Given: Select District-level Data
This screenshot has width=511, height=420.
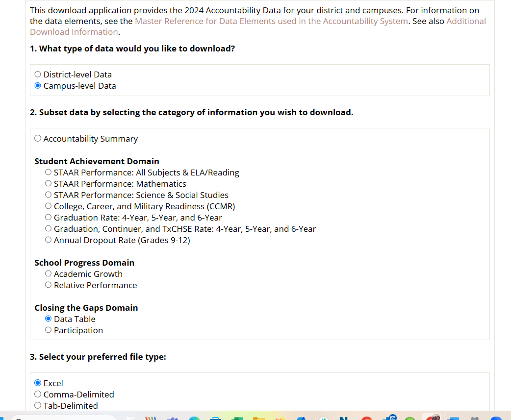Looking at the screenshot, I should pos(38,74).
